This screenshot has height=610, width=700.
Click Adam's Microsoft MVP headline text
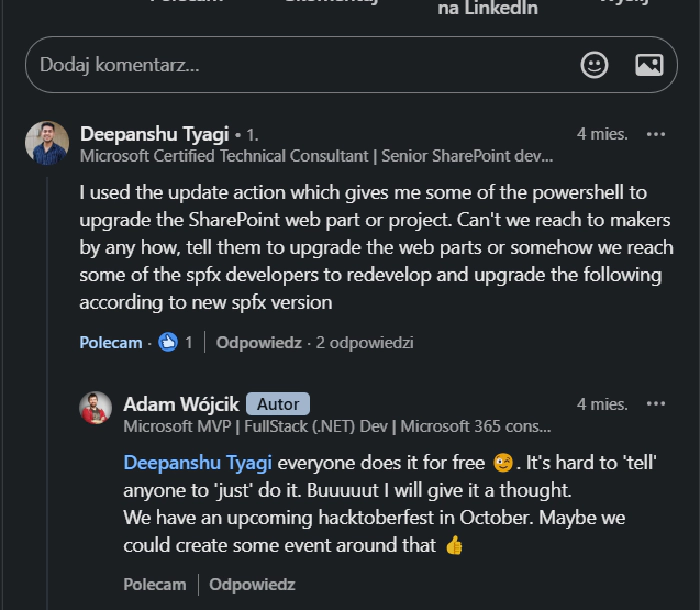coord(336,426)
